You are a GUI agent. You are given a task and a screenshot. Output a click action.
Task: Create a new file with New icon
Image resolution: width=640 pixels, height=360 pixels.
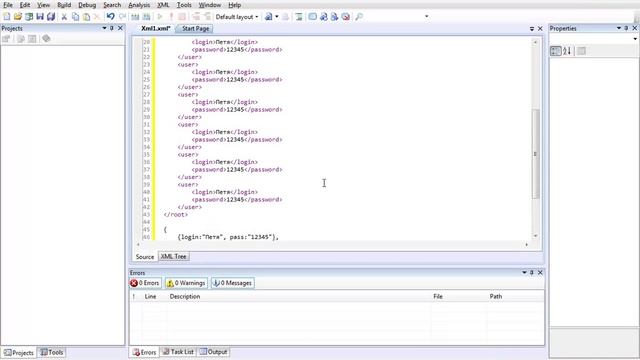point(7,17)
